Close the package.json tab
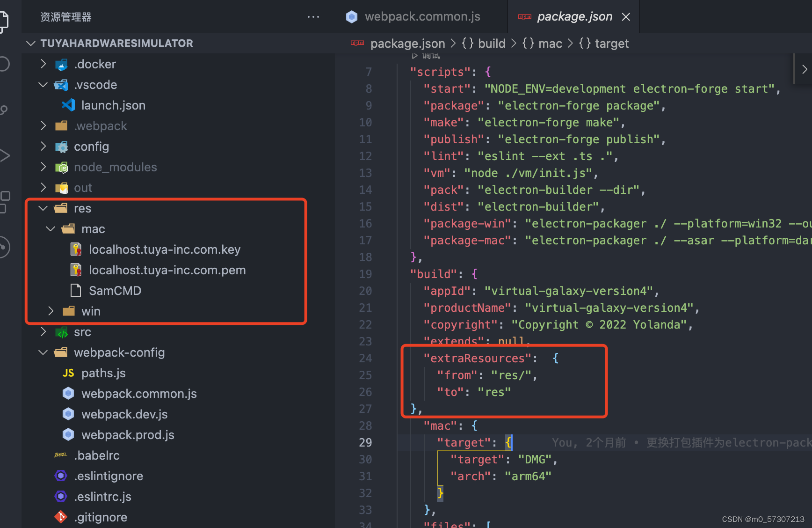Image resolution: width=812 pixels, height=528 pixels. [x=626, y=17]
